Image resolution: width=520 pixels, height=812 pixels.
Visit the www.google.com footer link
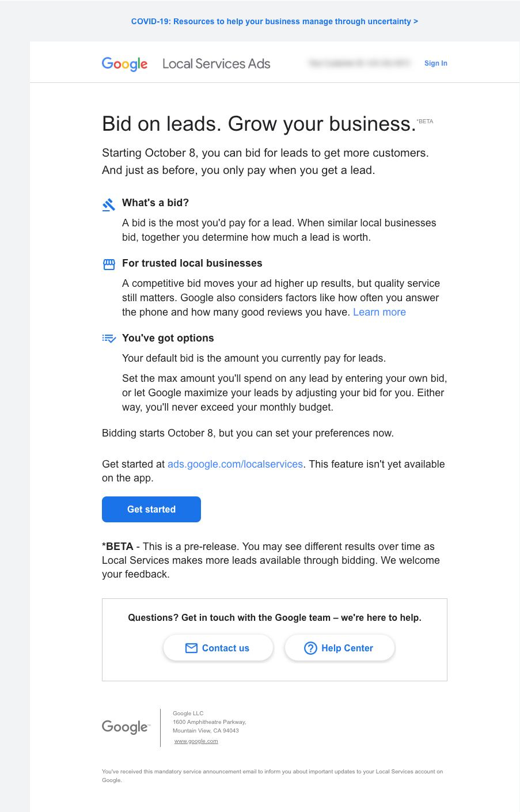tap(196, 741)
